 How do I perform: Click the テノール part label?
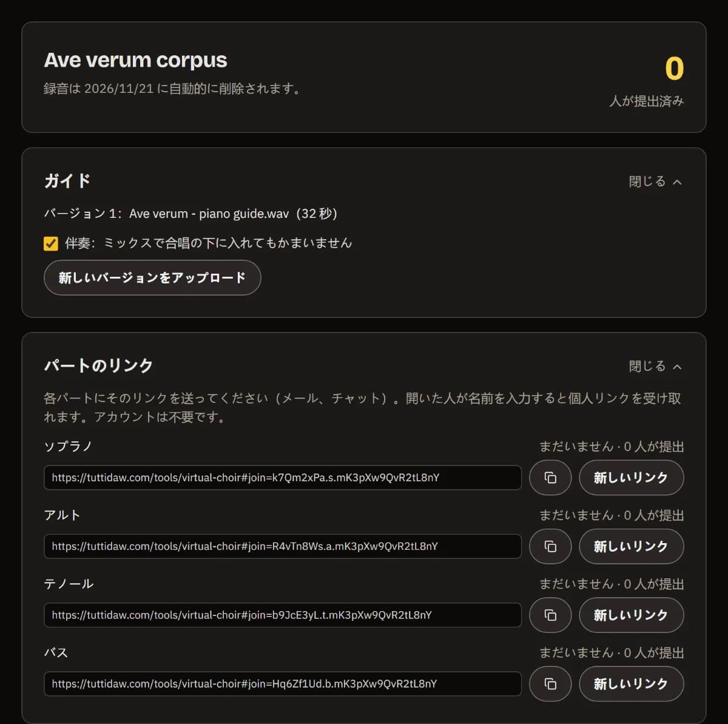click(x=69, y=584)
